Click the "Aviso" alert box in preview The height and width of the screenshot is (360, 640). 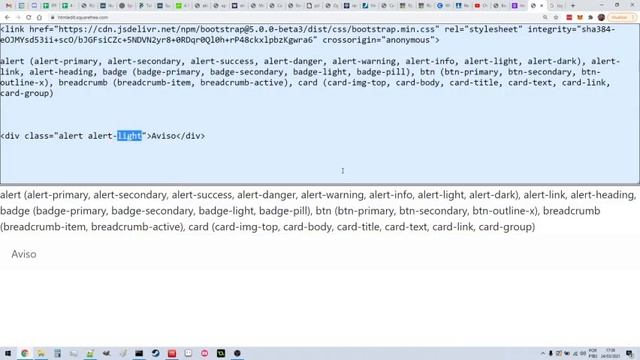click(x=320, y=254)
